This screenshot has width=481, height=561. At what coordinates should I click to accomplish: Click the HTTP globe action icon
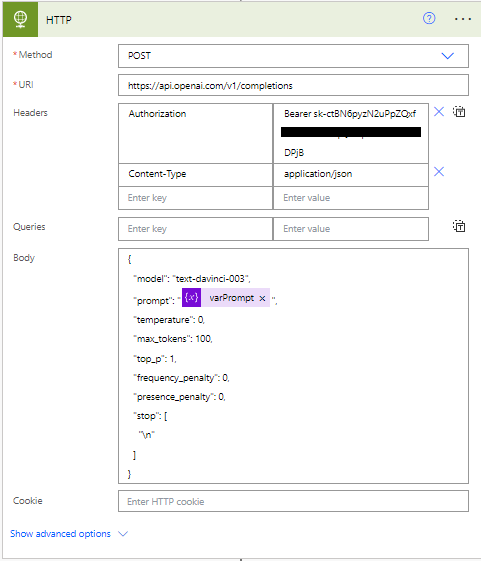pyautogui.click(x=20, y=19)
